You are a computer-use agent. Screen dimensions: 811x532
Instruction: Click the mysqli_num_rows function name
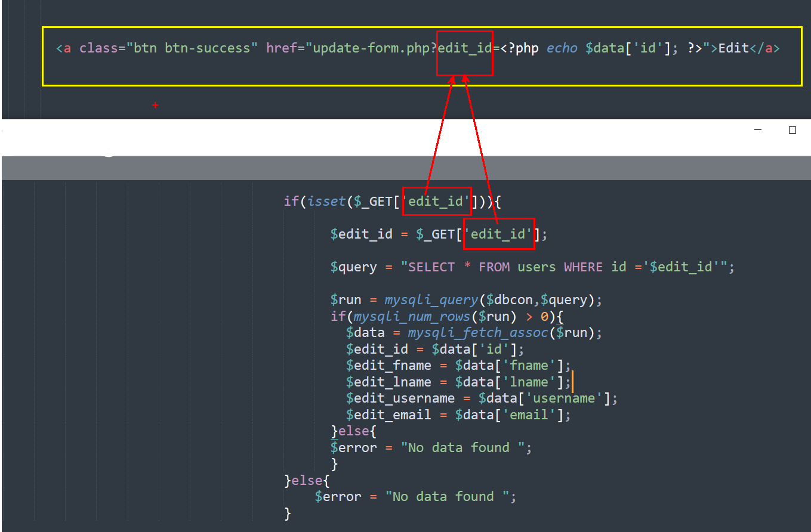(x=412, y=316)
